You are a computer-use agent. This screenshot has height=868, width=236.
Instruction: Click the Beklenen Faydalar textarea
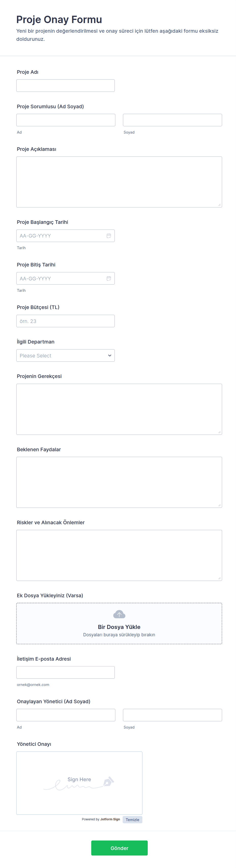coord(119,482)
